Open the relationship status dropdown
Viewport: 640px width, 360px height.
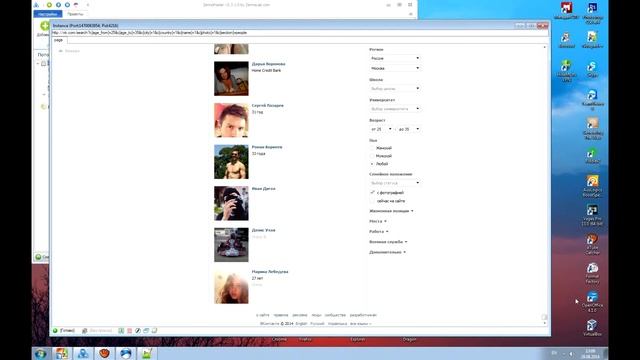pyautogui.click(x=395, y=183)
